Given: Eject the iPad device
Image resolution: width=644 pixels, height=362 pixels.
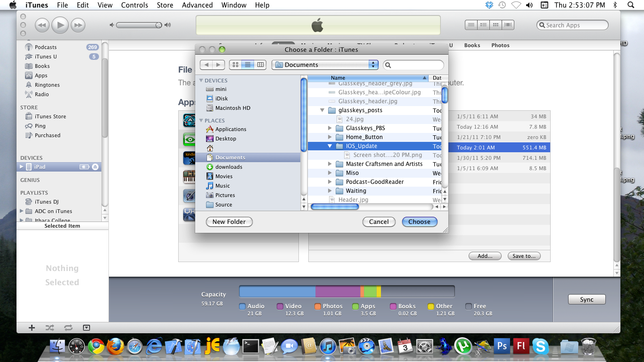Looking at the screenshot, I should 95,167.
